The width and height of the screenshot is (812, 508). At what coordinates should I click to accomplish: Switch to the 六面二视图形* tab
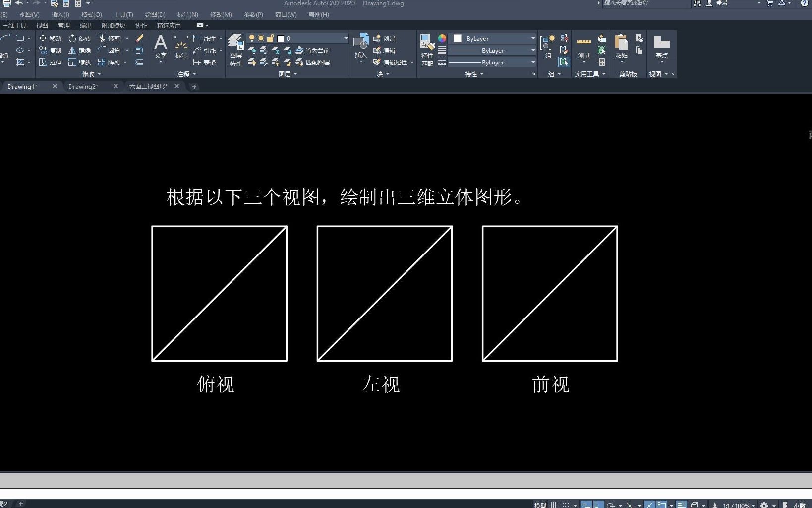[148, 86]
